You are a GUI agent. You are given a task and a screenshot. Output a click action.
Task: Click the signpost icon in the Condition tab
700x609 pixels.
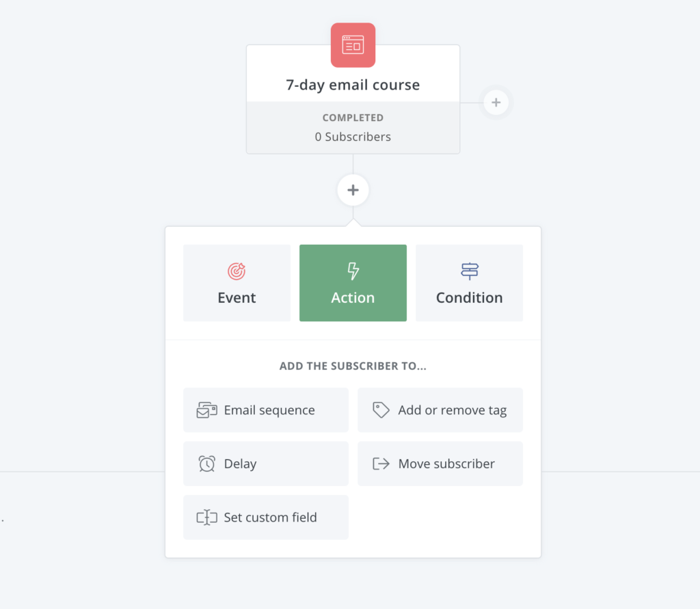point(469,271)
